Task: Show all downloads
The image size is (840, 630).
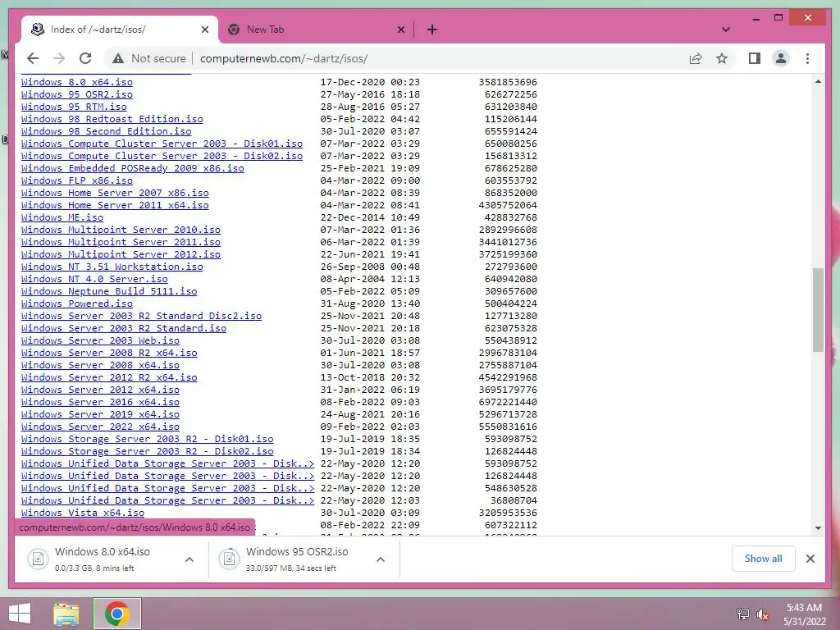Action: tap(763, 559)
